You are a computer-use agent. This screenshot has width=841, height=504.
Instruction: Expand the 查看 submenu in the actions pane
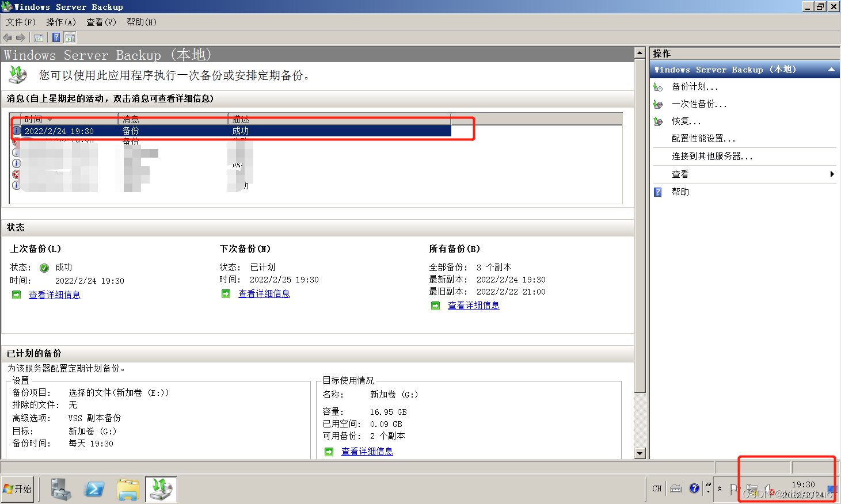tap(832, 174)
